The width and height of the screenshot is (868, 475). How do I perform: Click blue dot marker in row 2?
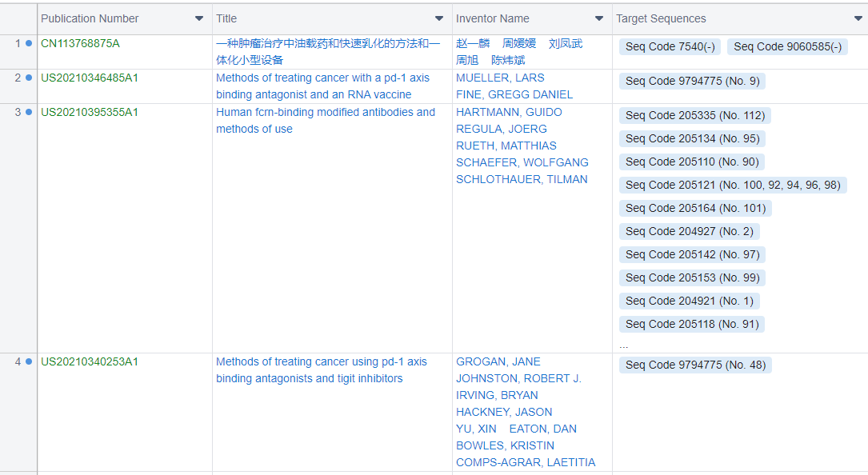pyautogui.click(x=29, y=78)
